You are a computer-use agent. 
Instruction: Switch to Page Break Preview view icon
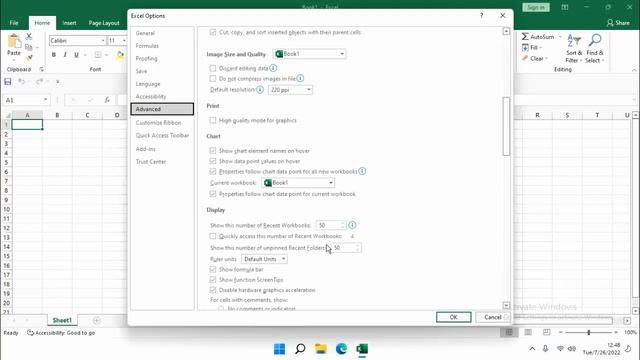click(547, 332)
